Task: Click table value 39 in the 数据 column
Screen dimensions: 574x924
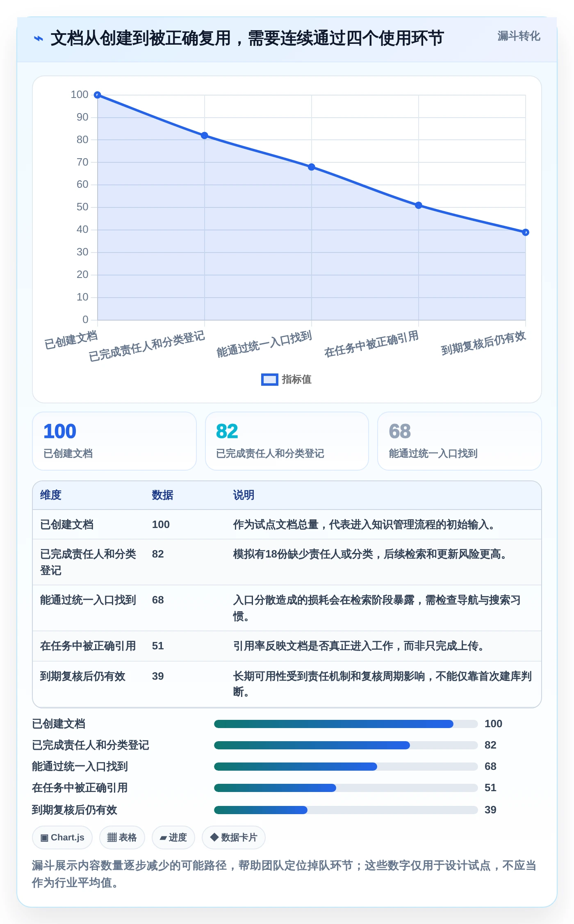Action: [x=158, y=676]
